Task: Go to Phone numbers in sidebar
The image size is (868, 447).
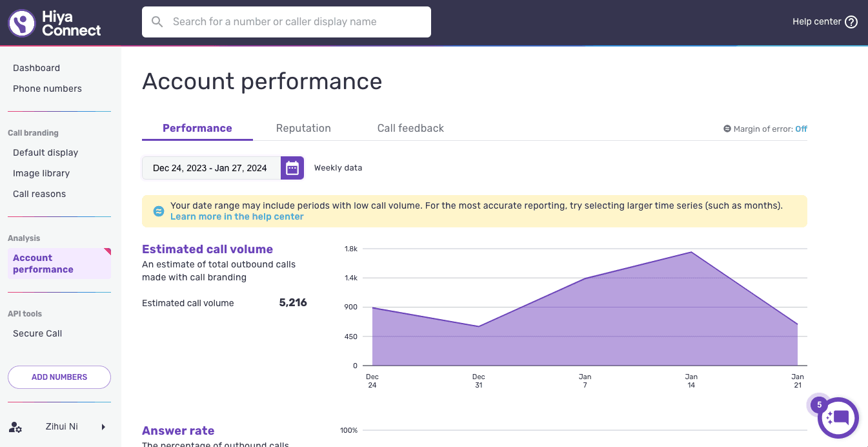Action: (47, 88)
